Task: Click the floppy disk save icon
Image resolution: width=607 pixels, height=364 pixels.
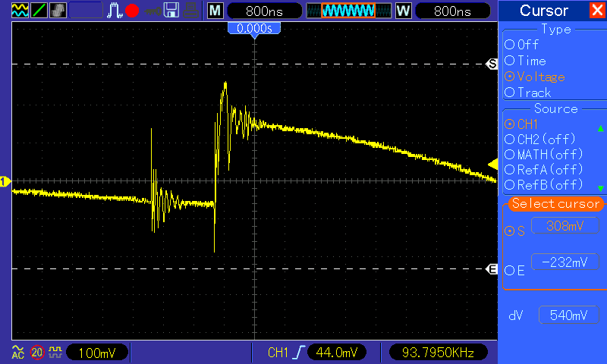Action: click(171, 11)
